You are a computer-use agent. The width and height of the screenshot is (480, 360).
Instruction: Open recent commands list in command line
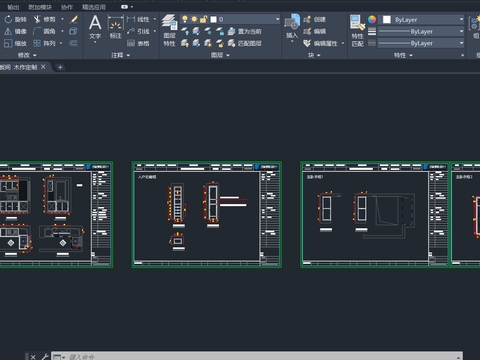[x=59, y=357]
